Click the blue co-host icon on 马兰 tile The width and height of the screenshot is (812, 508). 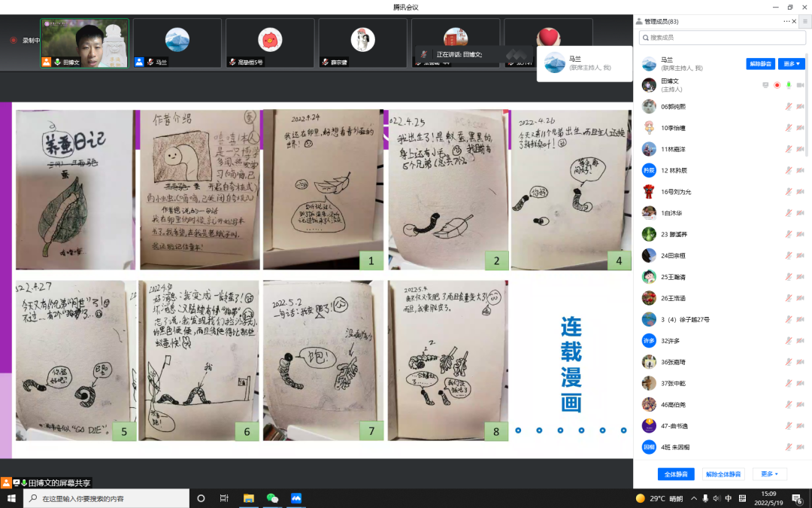click(139, 62)
